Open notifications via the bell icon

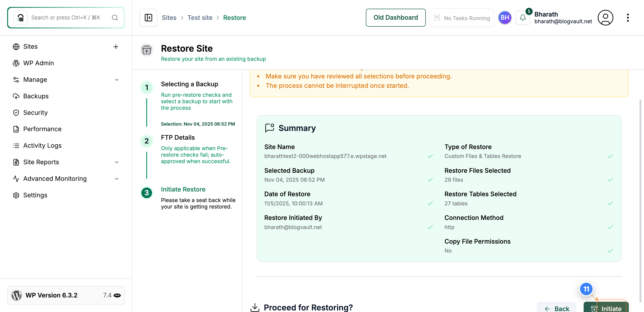(523, 18)
